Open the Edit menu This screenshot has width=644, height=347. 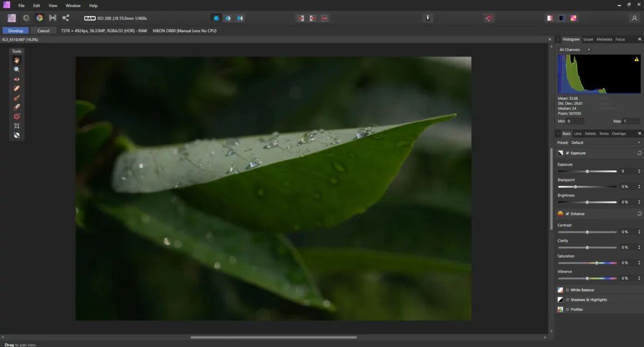coord(37,6)
